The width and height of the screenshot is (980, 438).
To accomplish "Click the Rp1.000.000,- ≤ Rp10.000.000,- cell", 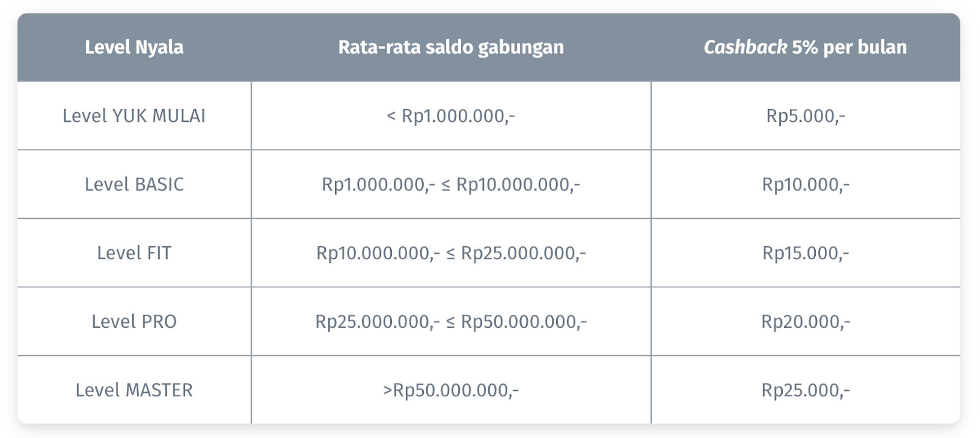I will (451, 184).
